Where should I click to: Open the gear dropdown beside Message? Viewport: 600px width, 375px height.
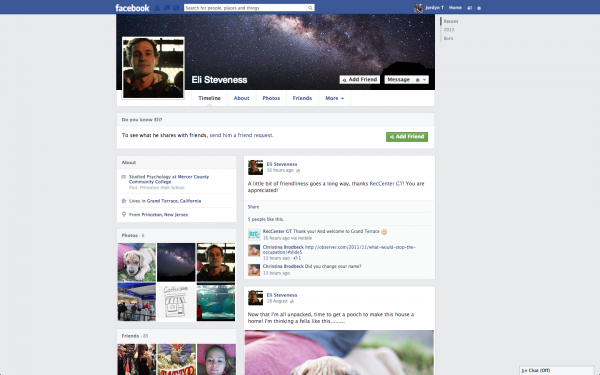(x=421, y=80)
